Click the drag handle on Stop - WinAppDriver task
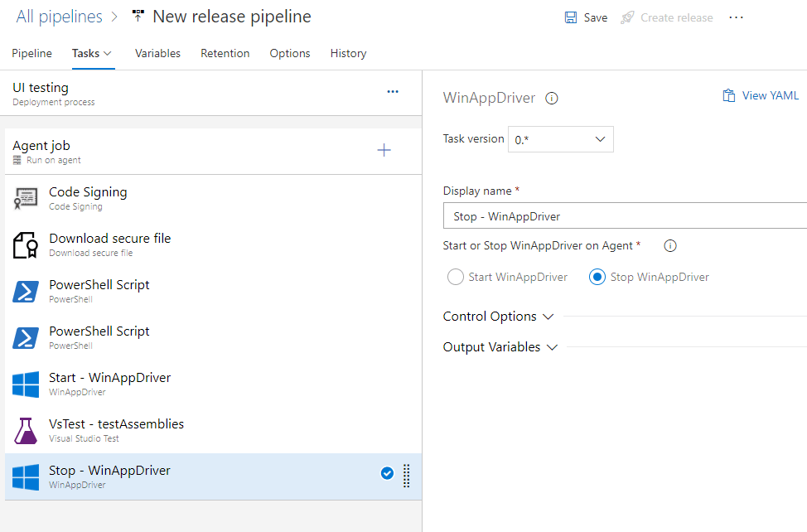The height and width of the screenshot is (532, 807). [407, 475]
